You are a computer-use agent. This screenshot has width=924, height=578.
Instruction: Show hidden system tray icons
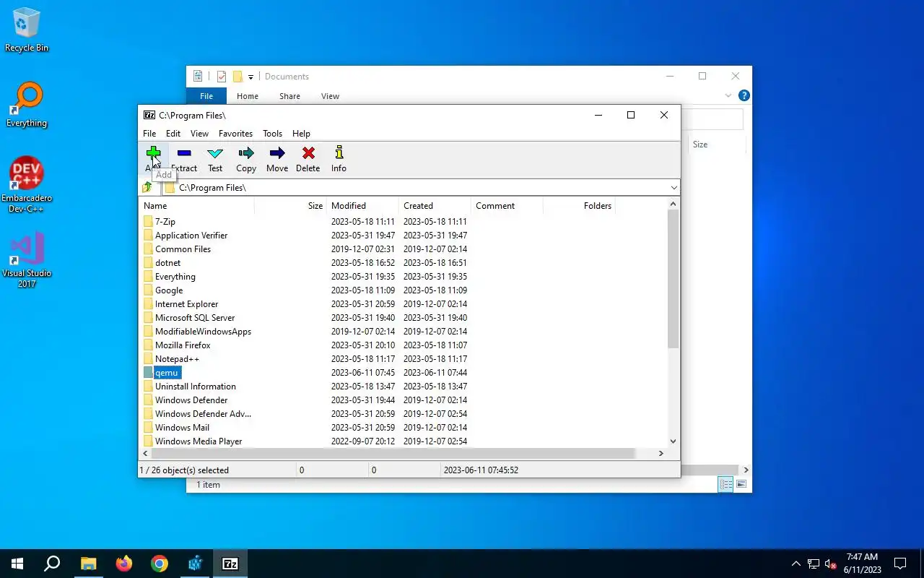click(x=796, y=564)
